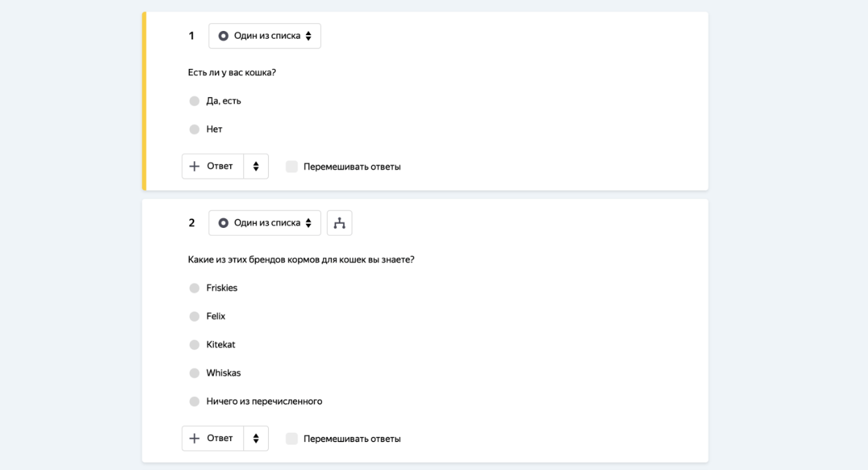Image resolution: width=868 pixels, height=470 pixels.
Task: Enable 'Перемешивать ответы' checkbox in question 1
Action: 292,167
